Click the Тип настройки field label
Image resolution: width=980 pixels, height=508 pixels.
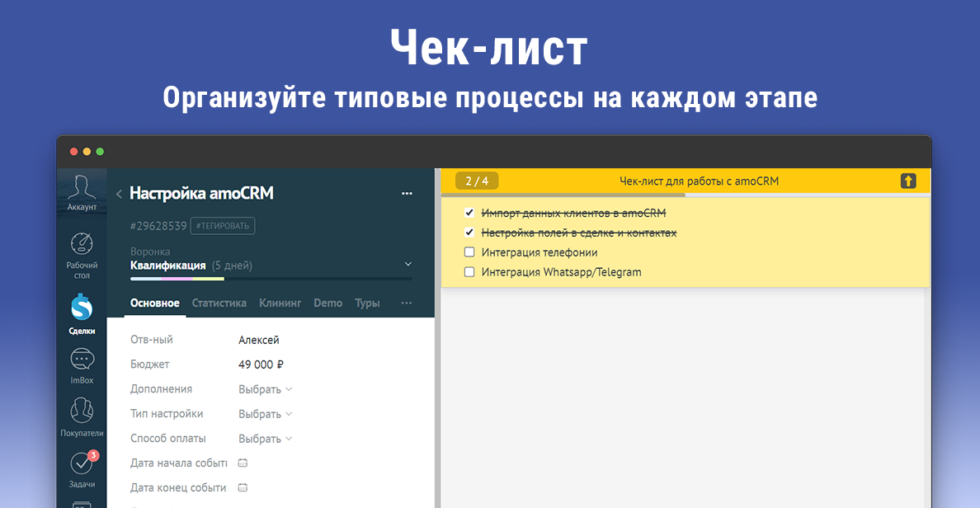[x=167, y=414]
